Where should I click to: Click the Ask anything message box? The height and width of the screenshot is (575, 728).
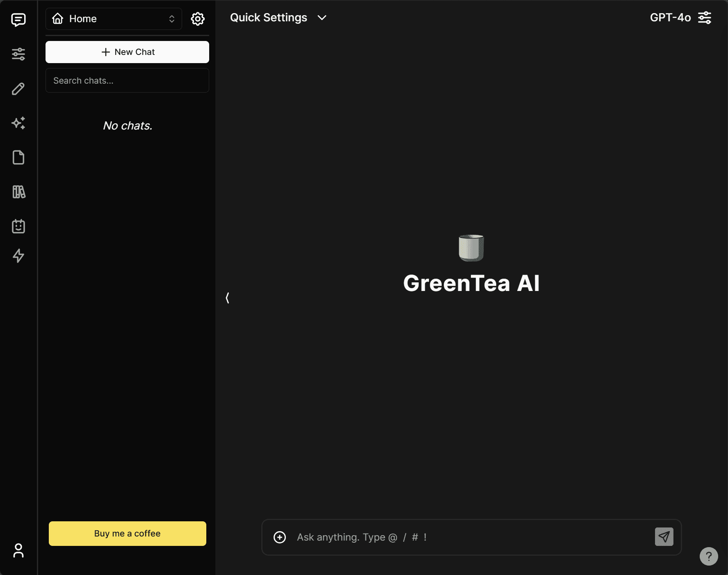pyautogui.click(x=468, y=537)
